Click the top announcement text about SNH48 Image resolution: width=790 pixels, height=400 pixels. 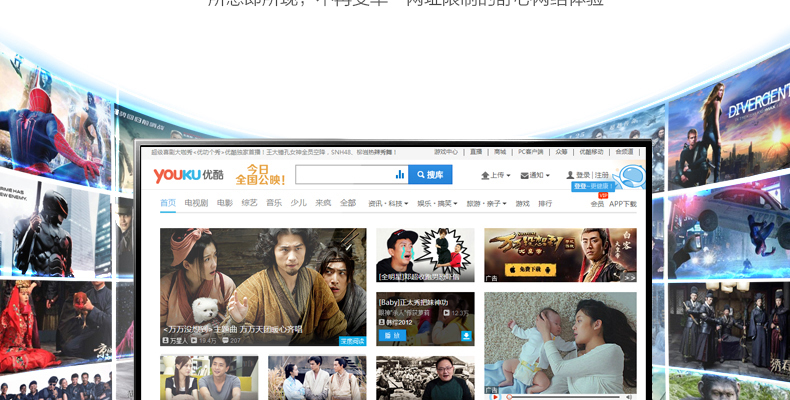[274, 152]
